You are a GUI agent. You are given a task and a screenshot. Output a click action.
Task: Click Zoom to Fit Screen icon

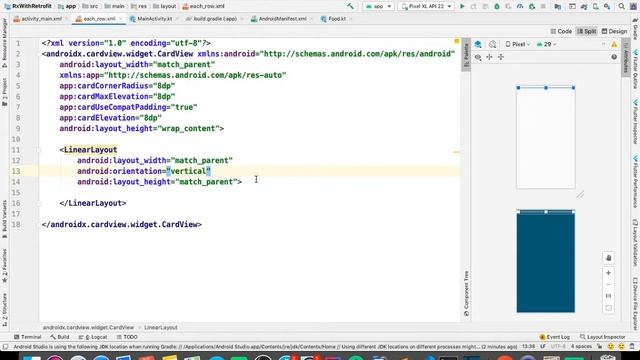(608, 308)
